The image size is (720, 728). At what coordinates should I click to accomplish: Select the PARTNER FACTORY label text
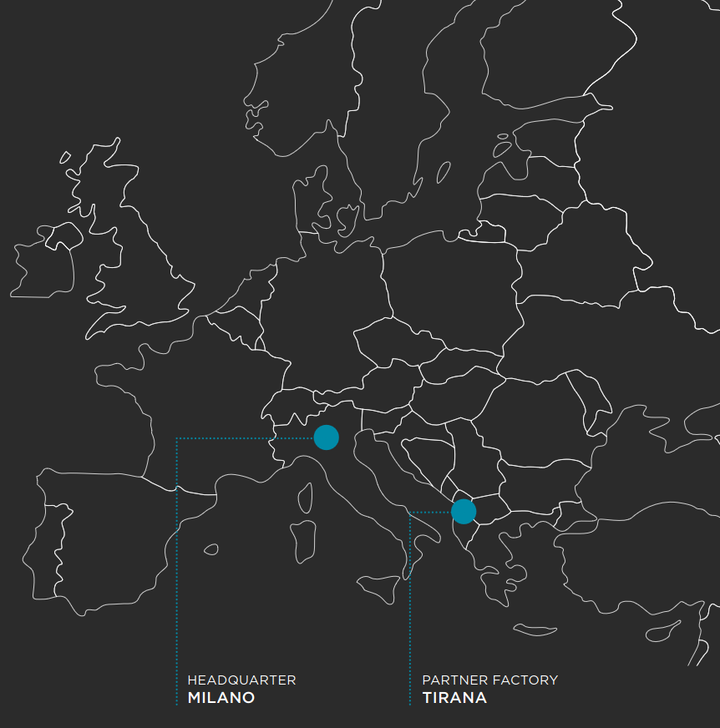(490, 680)
